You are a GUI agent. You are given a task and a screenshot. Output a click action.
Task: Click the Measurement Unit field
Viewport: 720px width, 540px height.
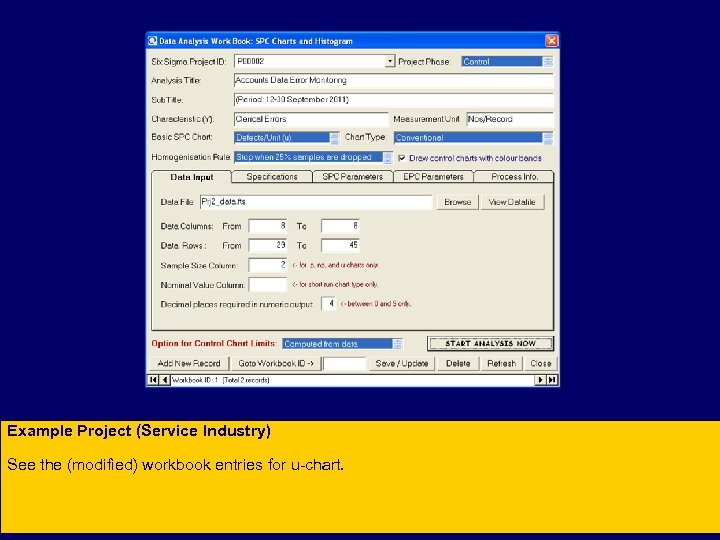click(x=510, y=119)
